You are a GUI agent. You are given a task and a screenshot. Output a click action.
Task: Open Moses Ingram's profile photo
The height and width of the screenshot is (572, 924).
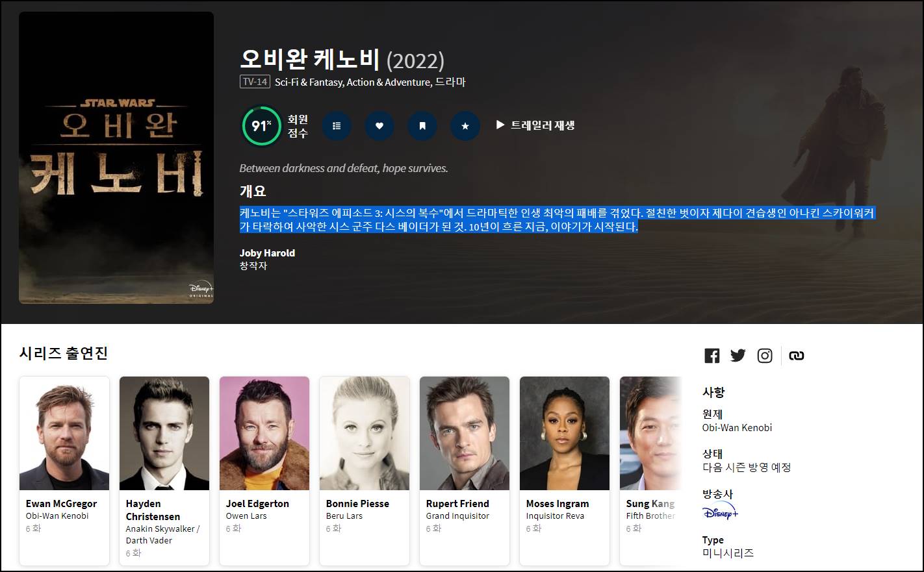pyautogui.click(x=565, y=433)
